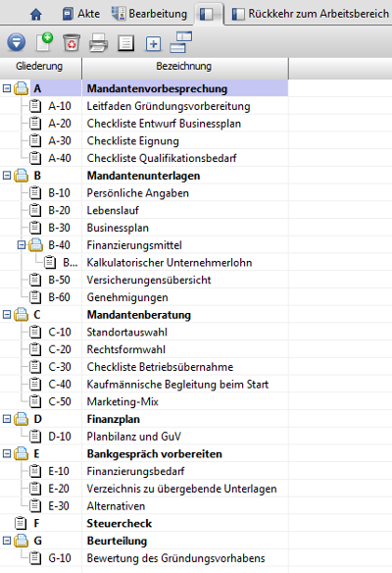Screen dimensions: 392x573
Task: Click clipboard icon of A-30 row
Action: point(35,140)
